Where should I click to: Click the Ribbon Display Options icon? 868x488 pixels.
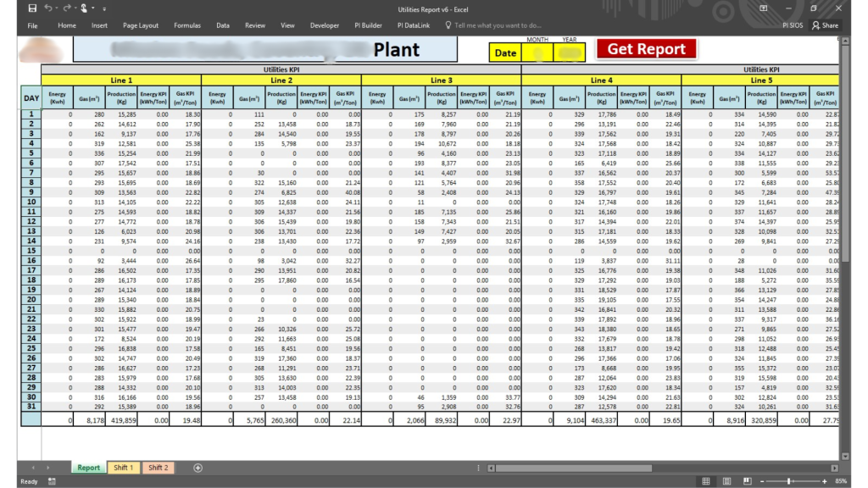coord(764,8)
